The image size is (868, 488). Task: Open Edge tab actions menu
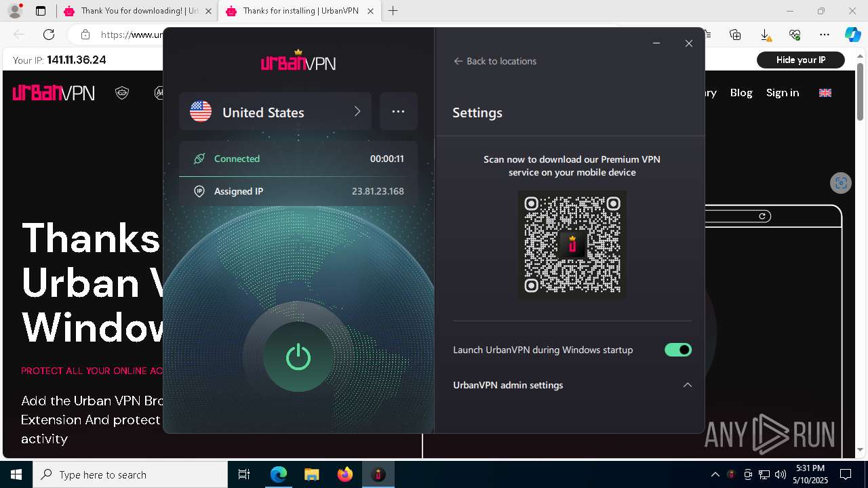[x=41, y=11]
